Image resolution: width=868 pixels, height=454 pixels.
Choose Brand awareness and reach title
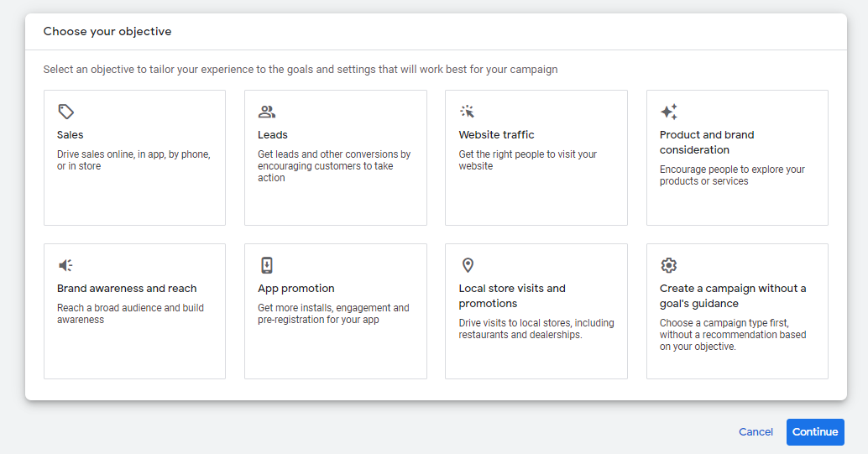[127, 289]
